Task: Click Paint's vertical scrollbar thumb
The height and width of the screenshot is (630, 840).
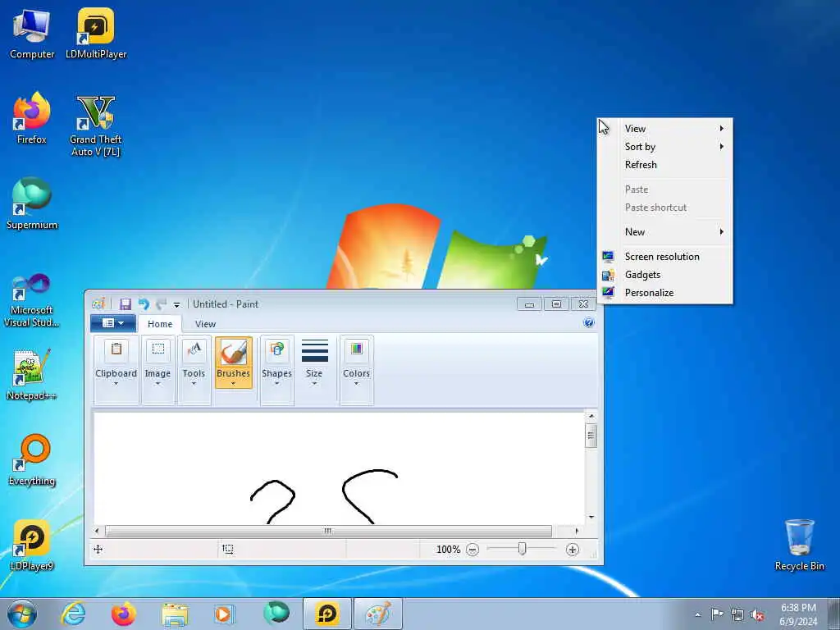Action: [x=591, y=436]
